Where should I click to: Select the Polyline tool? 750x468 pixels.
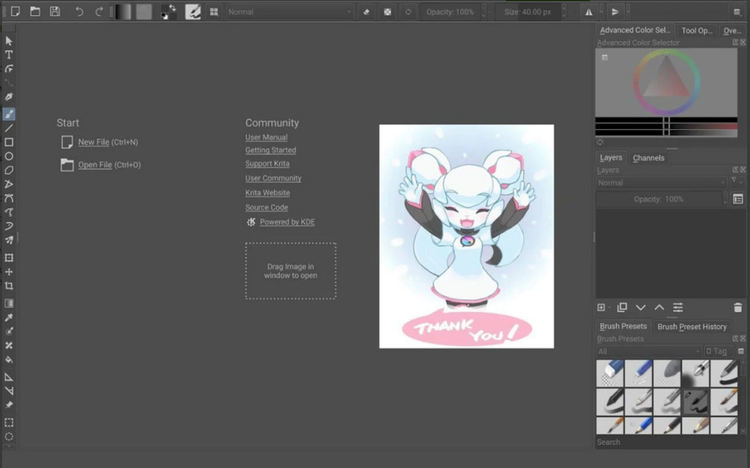[9, 184]
